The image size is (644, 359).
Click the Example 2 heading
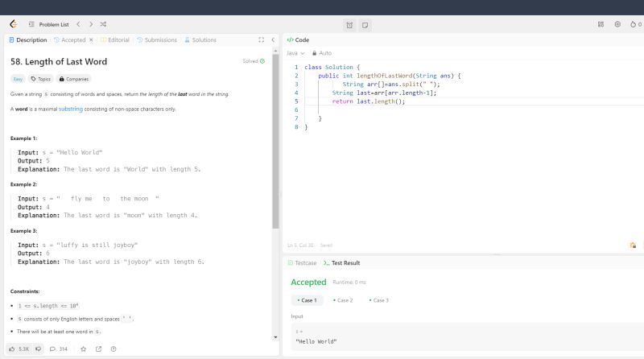(23, 184)
